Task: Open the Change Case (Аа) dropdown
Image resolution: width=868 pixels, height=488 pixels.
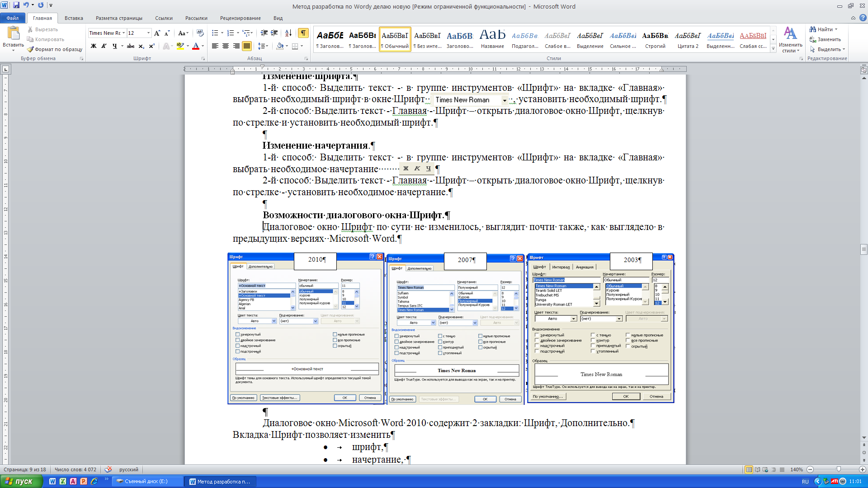Action: click(x=183, y=33)
